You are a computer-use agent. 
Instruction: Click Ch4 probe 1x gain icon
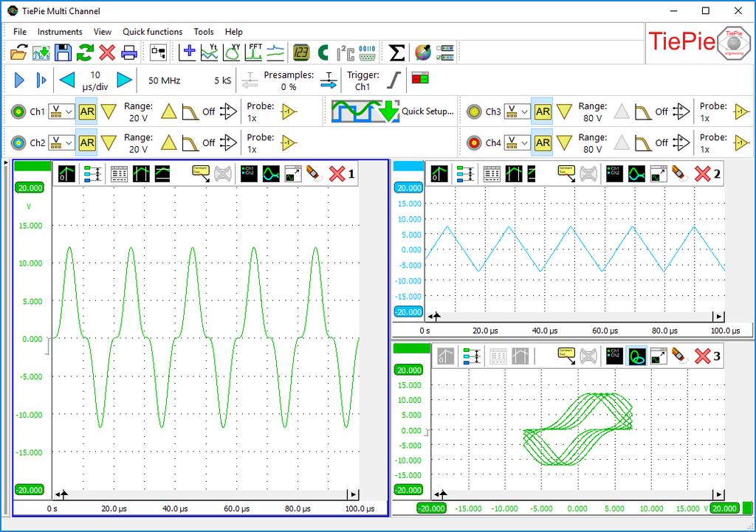(x=741, y=143)
